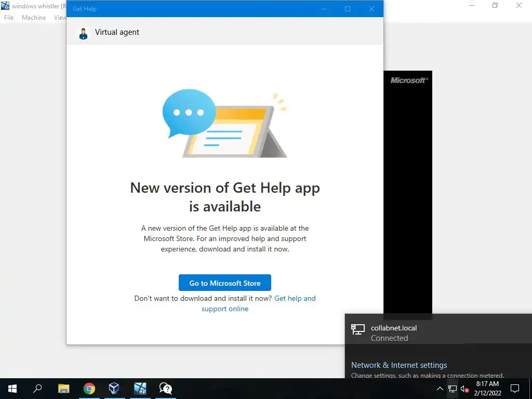This screenshot has height=399, width=532.
Task: Open the Action Center notifications icon
Action: (x=515, y=389)
